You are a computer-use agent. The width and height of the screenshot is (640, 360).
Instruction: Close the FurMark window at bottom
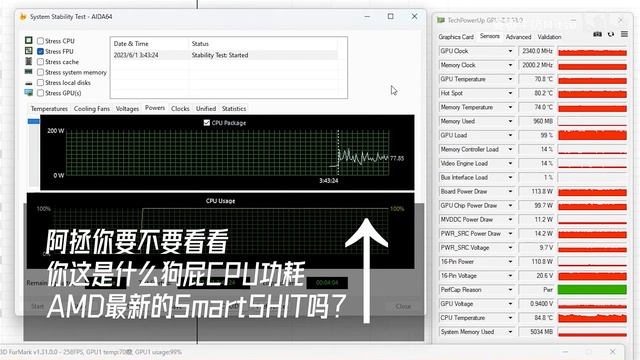[x=613, y=351]
